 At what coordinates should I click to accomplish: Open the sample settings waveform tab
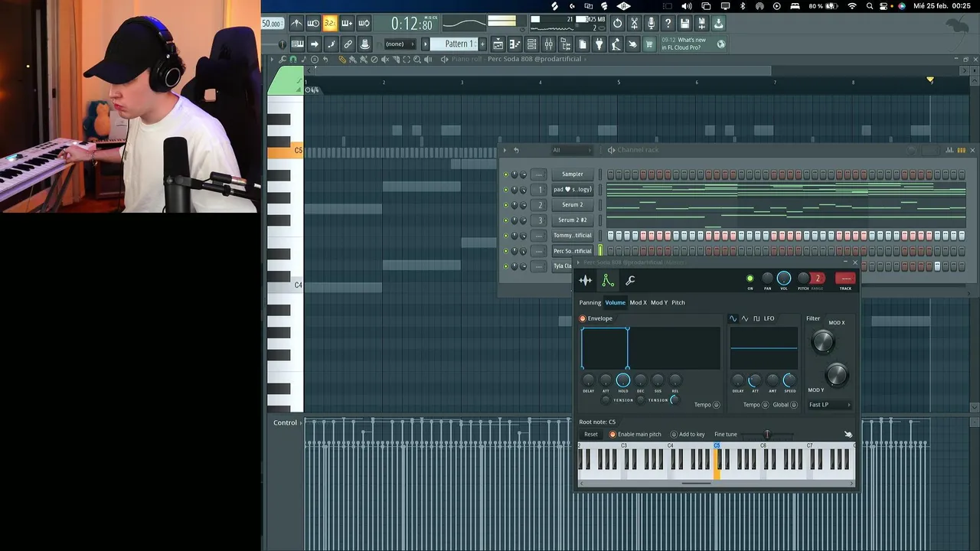(x=586, y=281)
